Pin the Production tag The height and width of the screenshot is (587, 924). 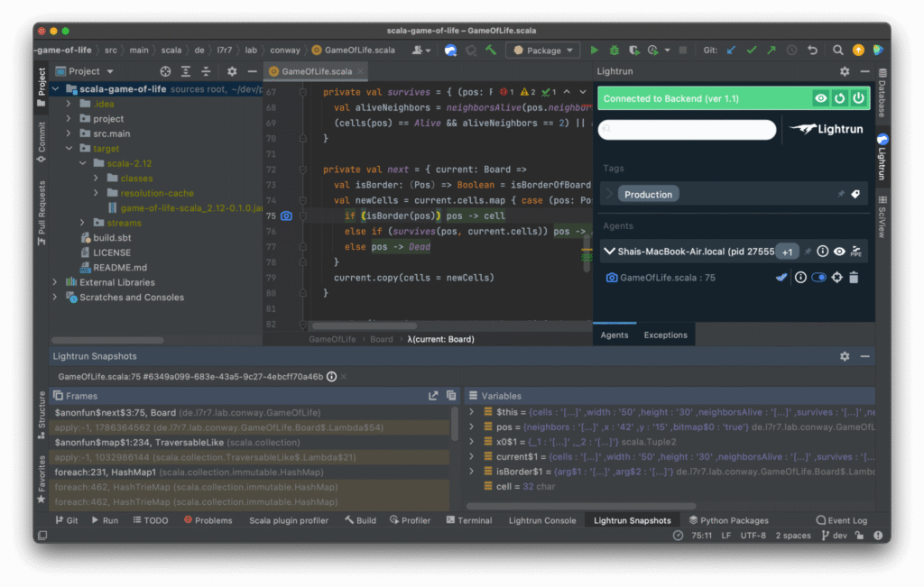[841, 193]
